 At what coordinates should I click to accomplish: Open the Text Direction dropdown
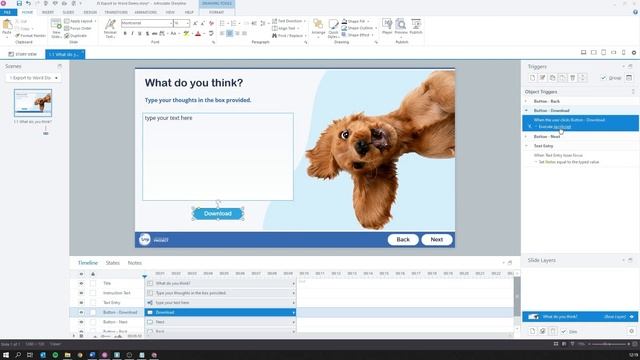coord(289,21)
